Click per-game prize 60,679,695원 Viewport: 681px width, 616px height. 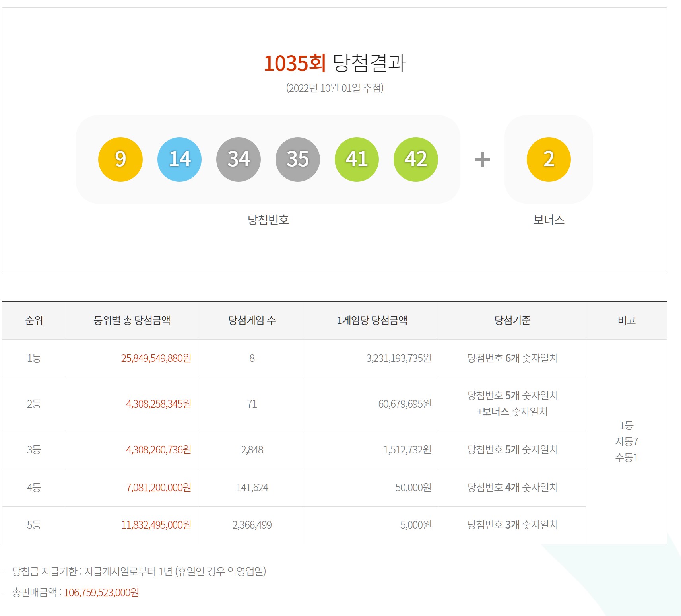pyautogui.click(x=405, y=404)
